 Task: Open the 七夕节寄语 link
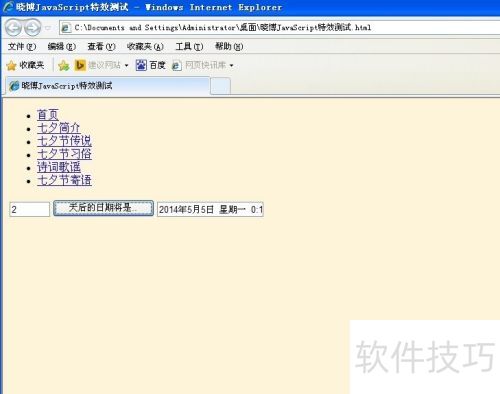(x=64, y=180)
